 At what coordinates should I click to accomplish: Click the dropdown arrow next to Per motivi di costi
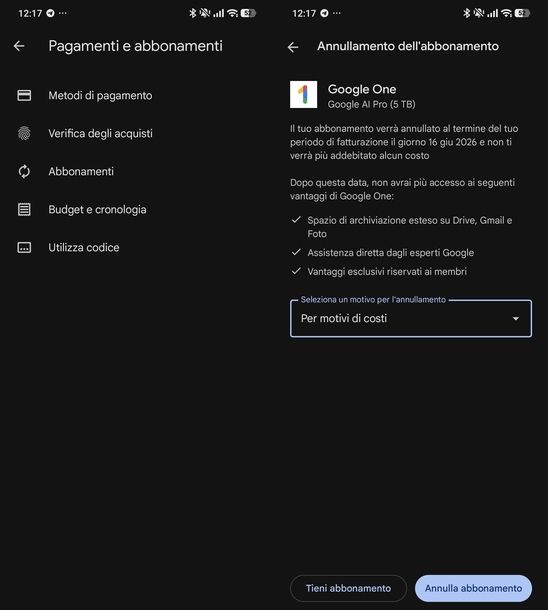516,319
